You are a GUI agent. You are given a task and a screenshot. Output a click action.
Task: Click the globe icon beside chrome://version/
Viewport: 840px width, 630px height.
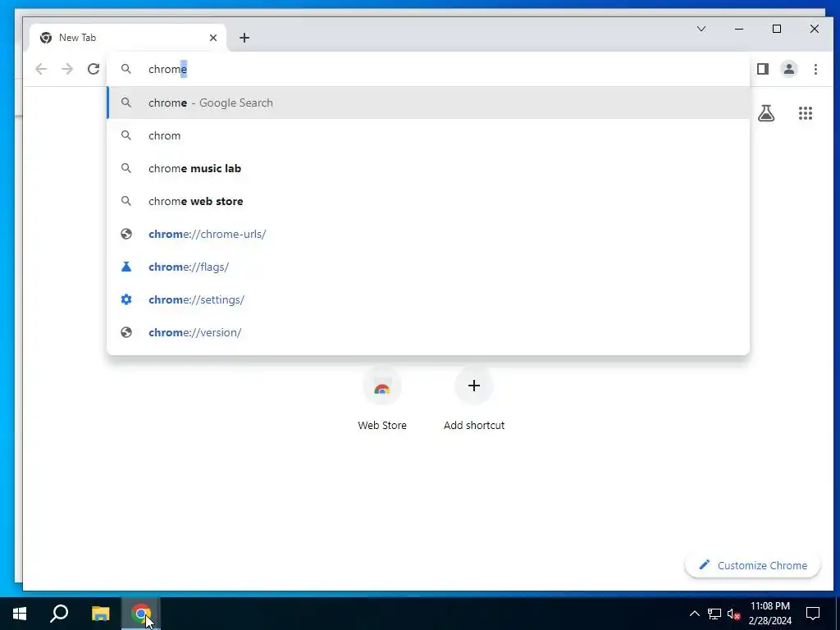[126, 332]
